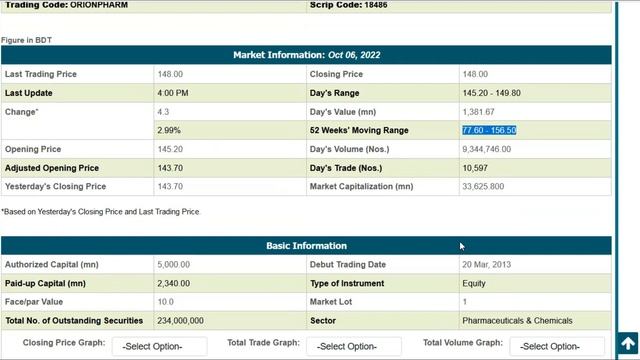
Task: Click the Basic Information header bar
Action: pos(306,246)
